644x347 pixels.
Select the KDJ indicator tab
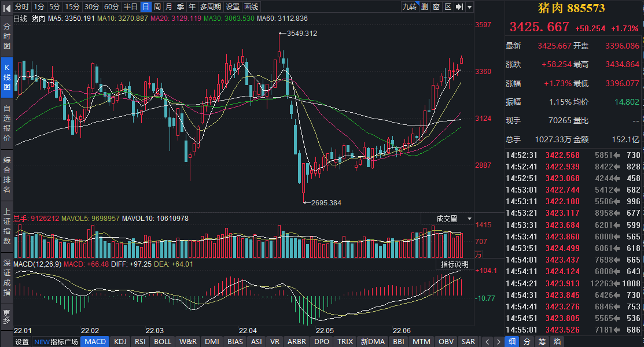(120, 342)
